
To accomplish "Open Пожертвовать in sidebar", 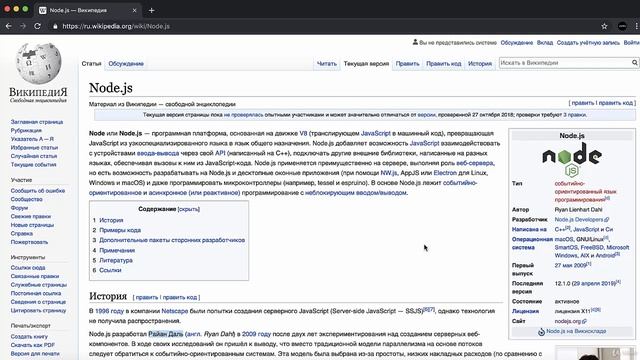I will coord(29,242).
